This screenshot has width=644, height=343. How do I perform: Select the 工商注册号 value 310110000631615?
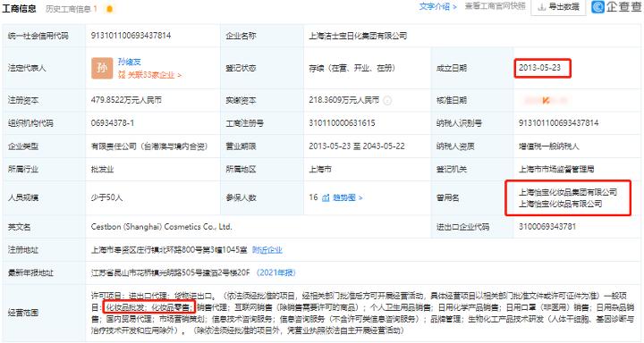point(342,123)
